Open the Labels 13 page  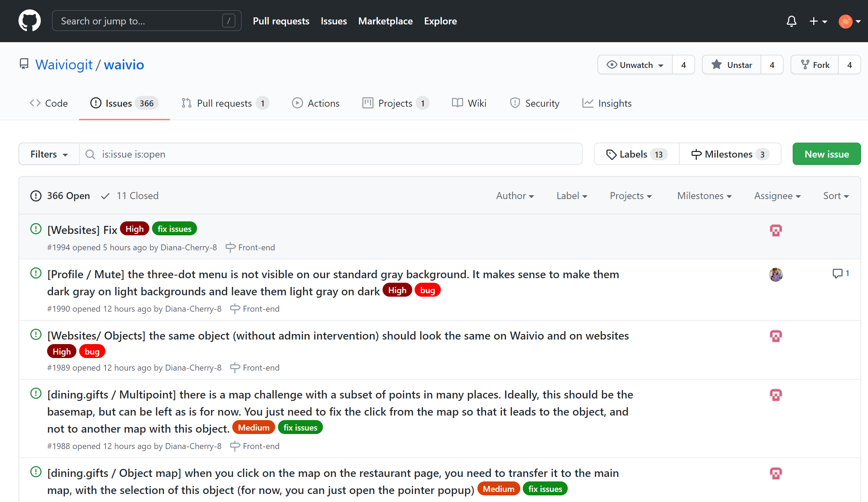point(637,154)
